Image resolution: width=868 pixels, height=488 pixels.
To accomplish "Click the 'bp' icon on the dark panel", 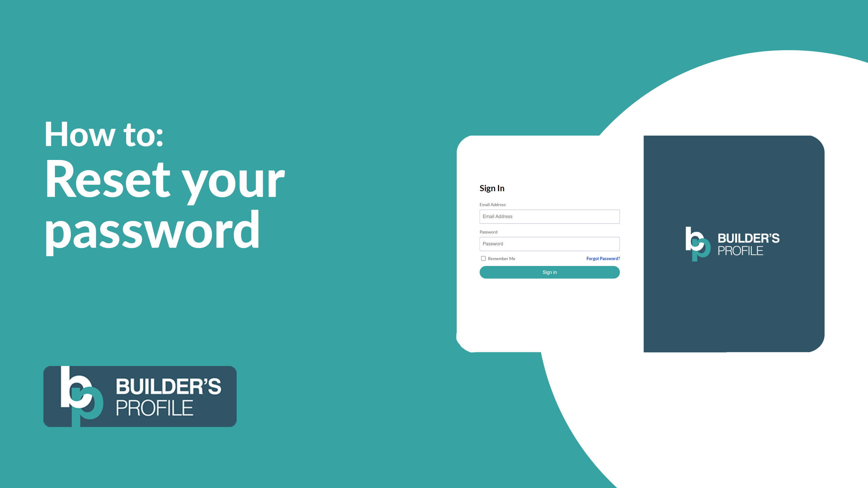I will click(x=693, y=244).
